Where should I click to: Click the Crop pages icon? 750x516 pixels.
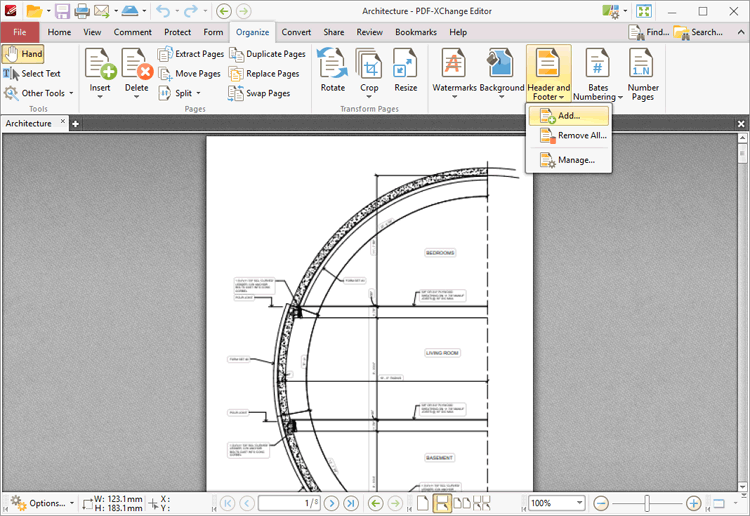369,64
